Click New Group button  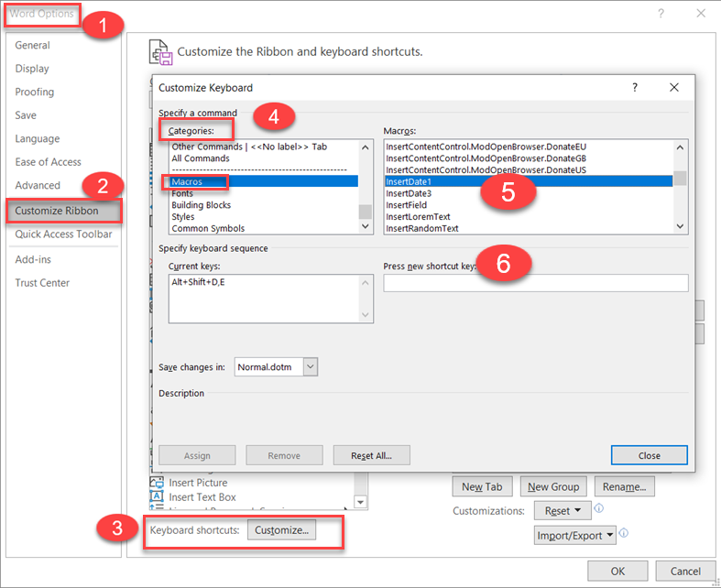click(x=553, y=486)
